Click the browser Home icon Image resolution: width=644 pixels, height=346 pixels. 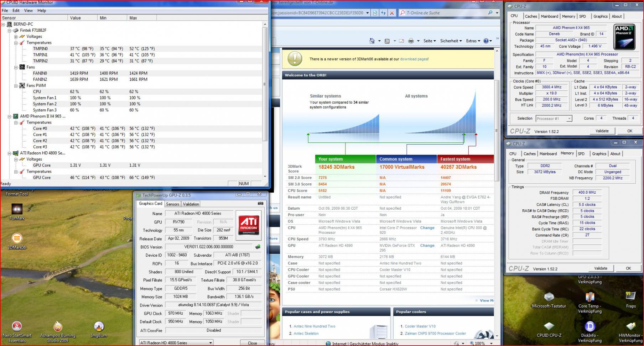[372, 41]
